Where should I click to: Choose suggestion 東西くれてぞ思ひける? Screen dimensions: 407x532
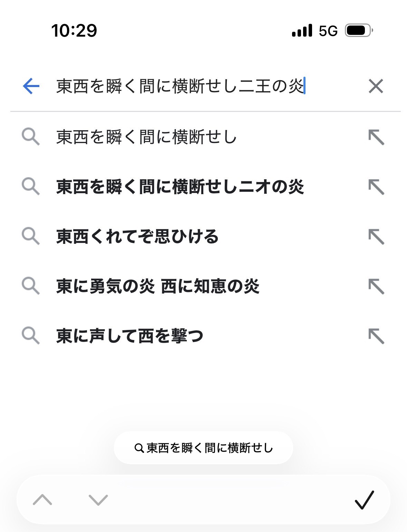137,237
